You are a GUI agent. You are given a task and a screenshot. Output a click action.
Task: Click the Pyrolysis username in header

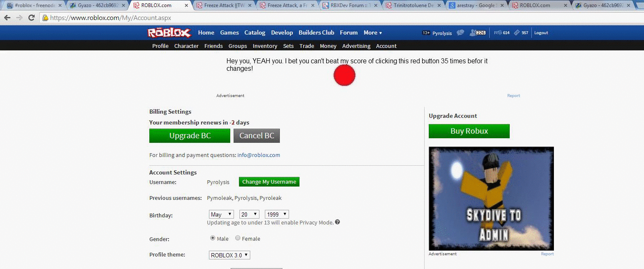[442, 33]
